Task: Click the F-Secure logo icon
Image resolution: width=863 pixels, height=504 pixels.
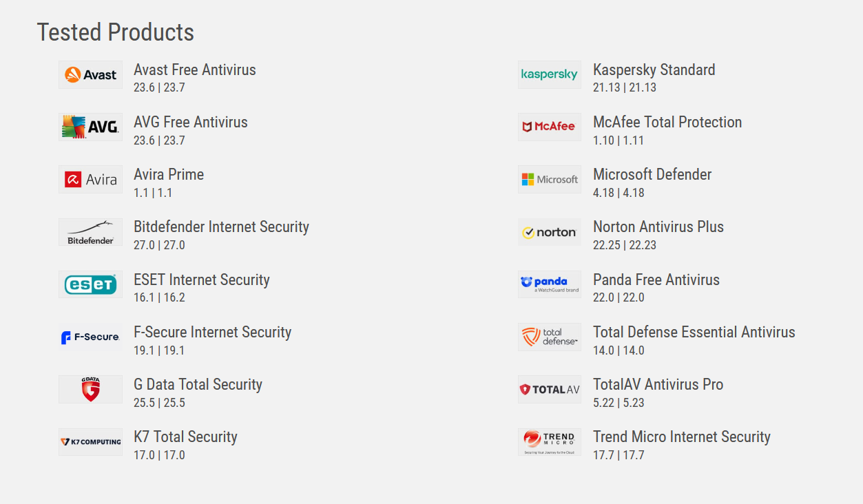Action: 90,337
